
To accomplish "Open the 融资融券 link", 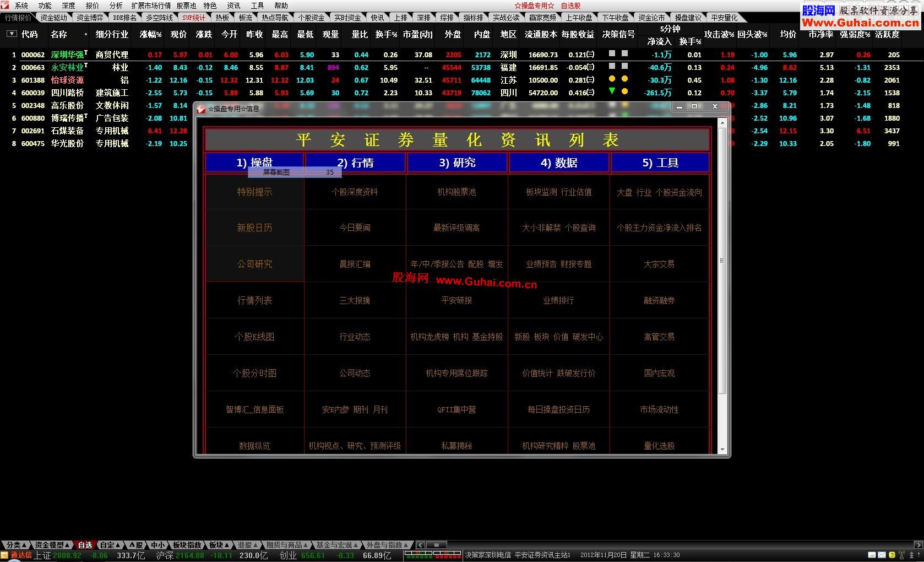I will pos(659,300).
